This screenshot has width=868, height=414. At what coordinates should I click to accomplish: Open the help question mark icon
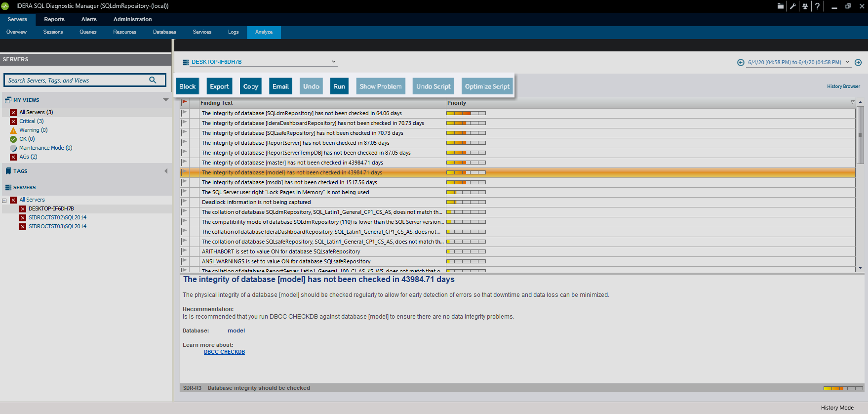[818, 6]
